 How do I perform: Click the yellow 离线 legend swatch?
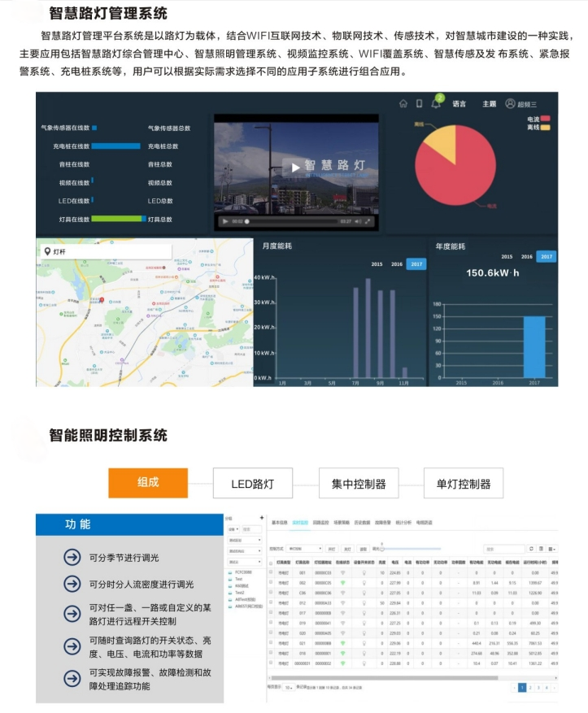[x=545, y=128]
